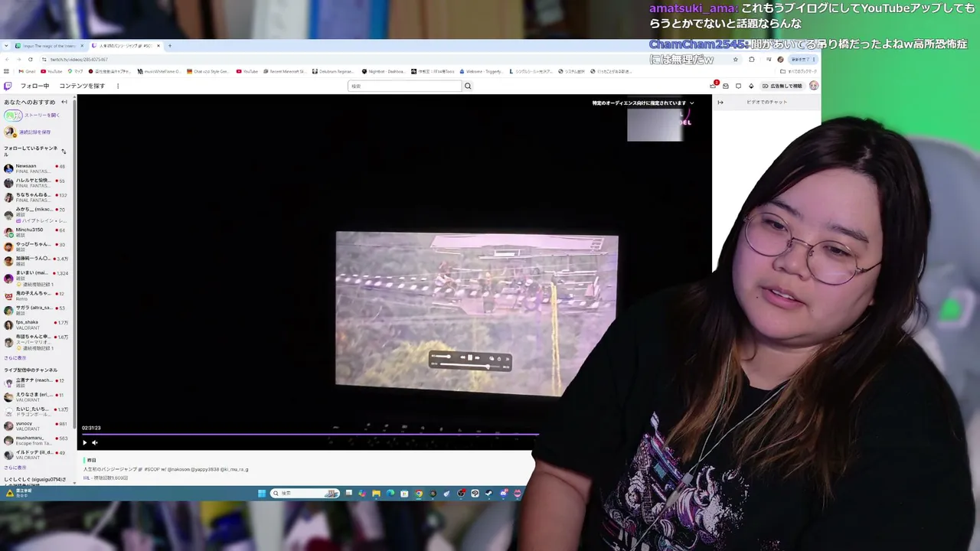Open the browser three-dot menu
The height and width of the screenshot is (551, 980).
[815, 59]
